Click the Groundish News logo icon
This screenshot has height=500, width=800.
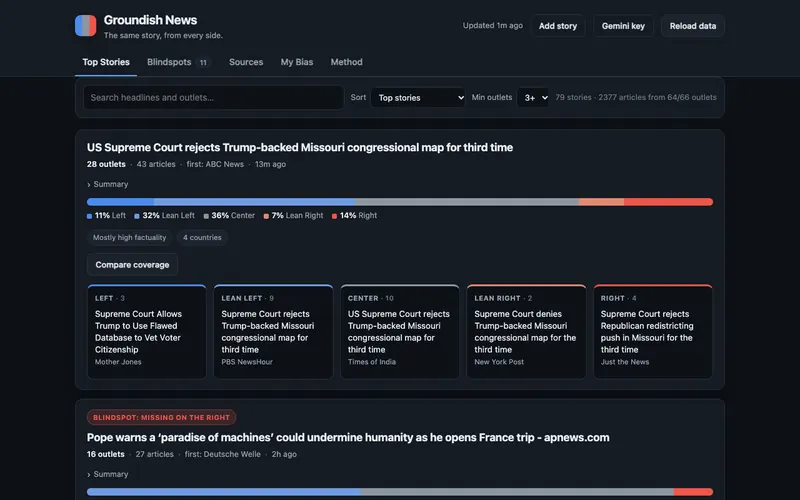pos(86,26)
